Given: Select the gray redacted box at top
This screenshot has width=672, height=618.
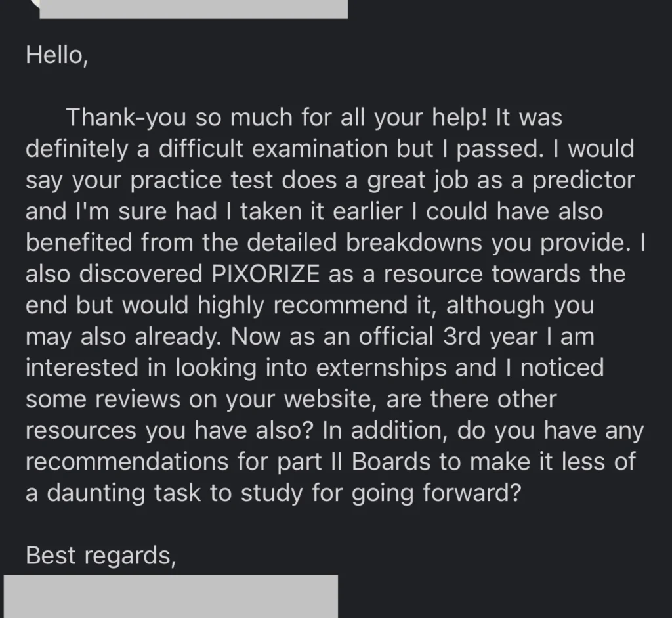Looking at the screenshot, I should (194, 9).
